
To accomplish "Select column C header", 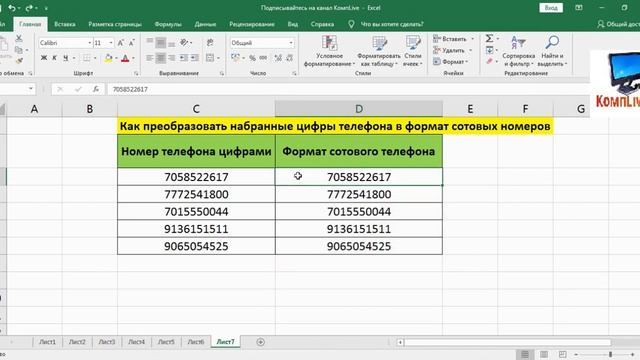I will pyautogui.click(x=196, y=109).
